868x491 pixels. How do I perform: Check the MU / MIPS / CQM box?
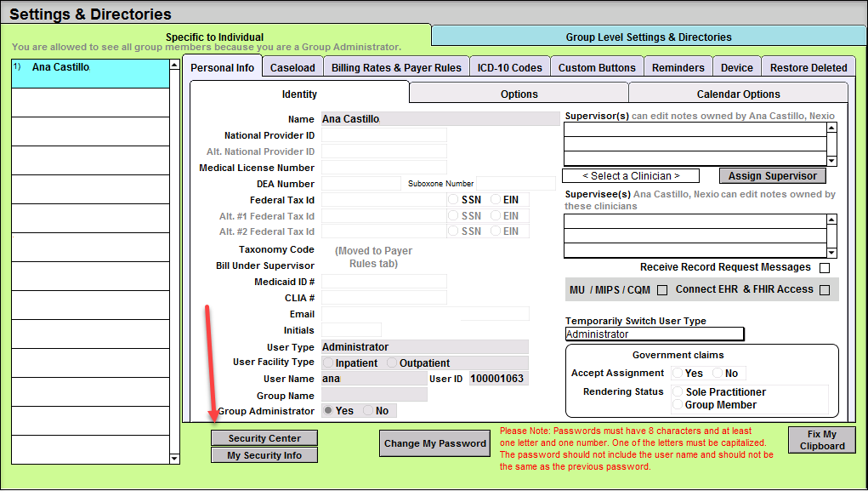tap(662, 290)
